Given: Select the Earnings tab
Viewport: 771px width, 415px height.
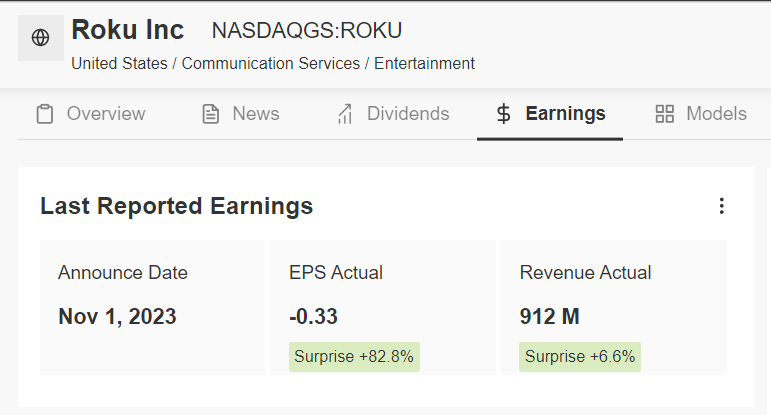Looking at the screenshot, I should [550, 114].
